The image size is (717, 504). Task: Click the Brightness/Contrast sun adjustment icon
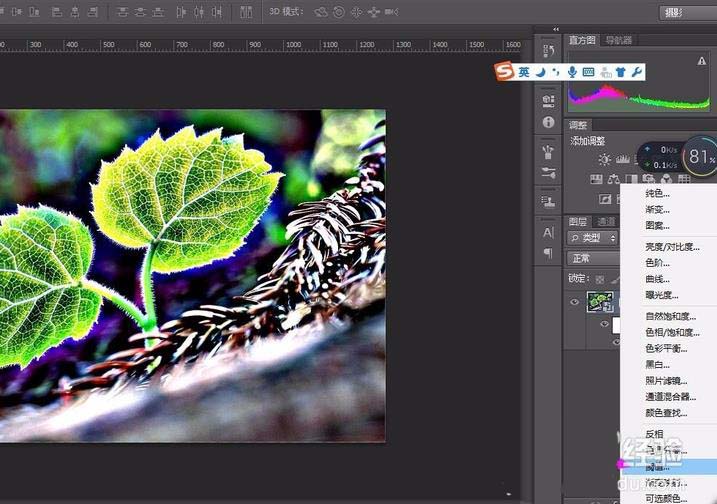604,159
